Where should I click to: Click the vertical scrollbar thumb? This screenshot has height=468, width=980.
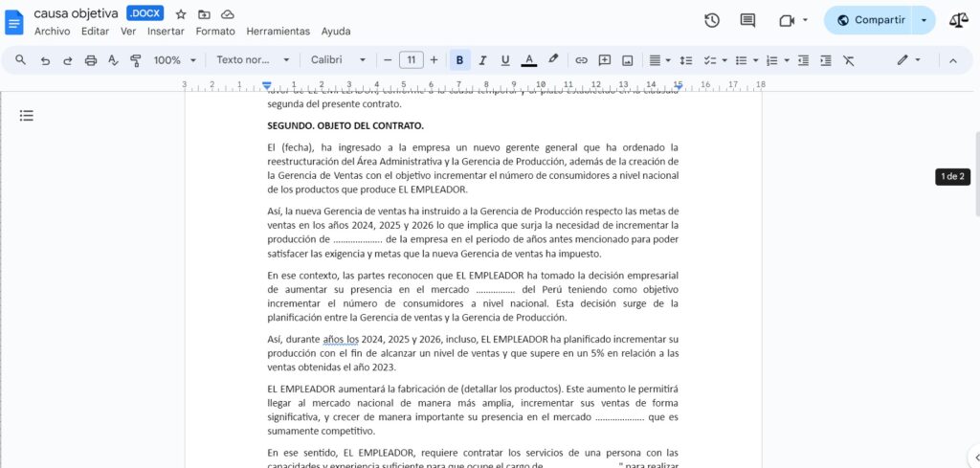[x=977, y=173]
